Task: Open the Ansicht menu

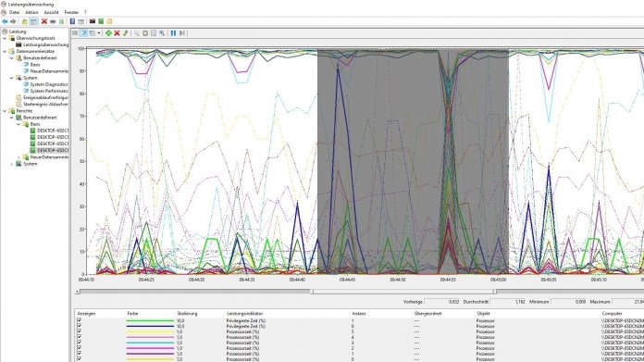Action: click(x=51, y=12)
